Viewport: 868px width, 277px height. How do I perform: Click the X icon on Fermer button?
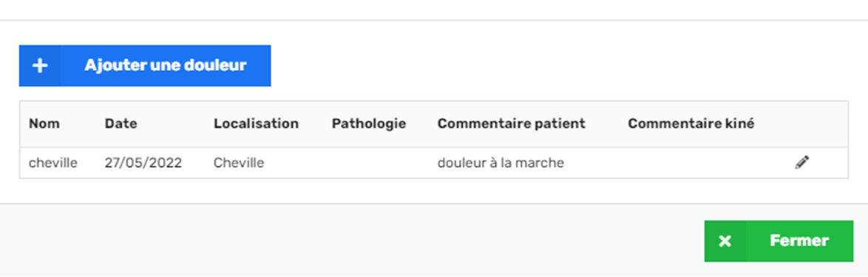(725, 241)
